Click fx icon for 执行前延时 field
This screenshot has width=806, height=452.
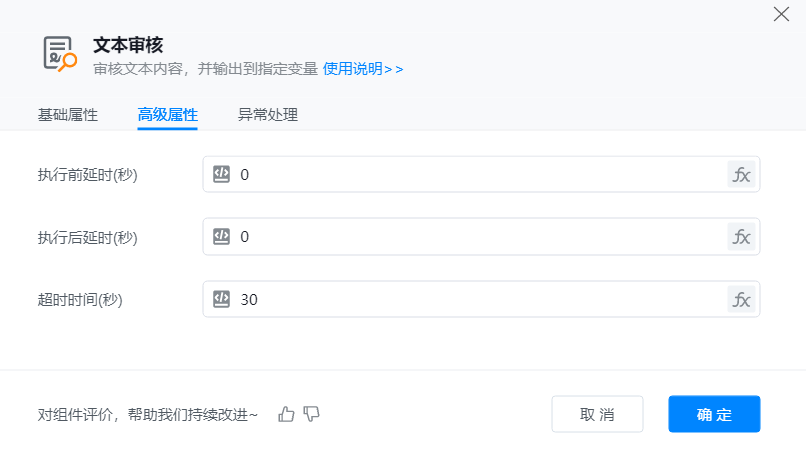741,175
